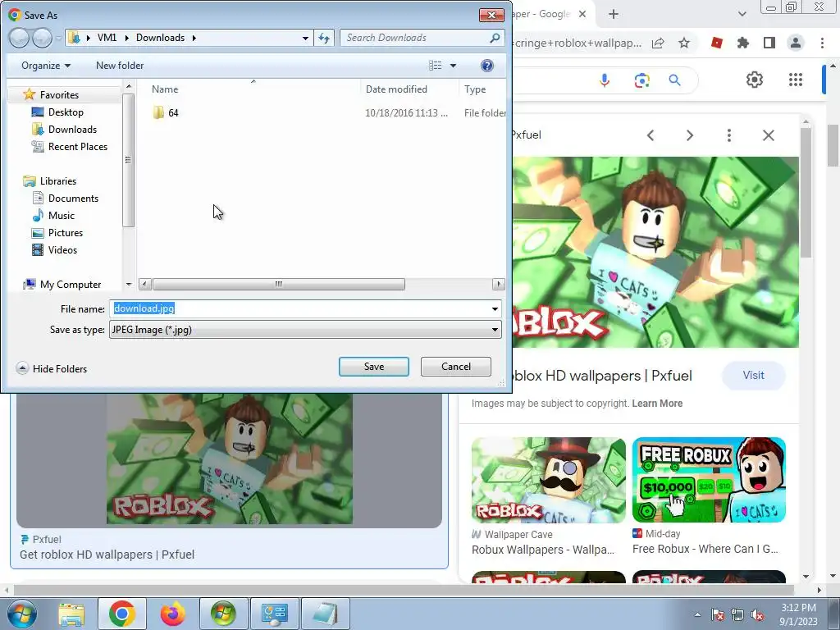
Task: Open image preview more options menu
Action: tap(728, 135)
